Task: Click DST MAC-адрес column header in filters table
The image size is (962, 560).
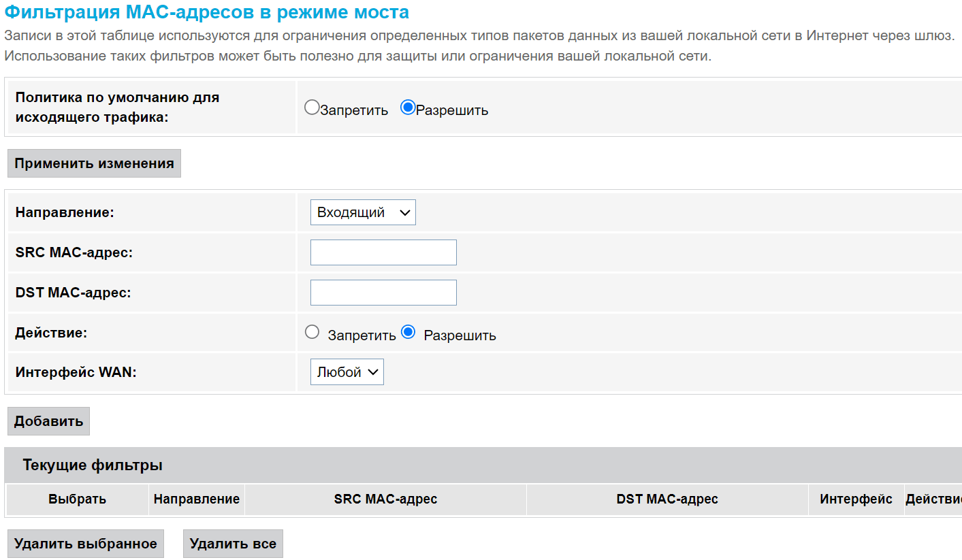Action: tap(667, 499)
